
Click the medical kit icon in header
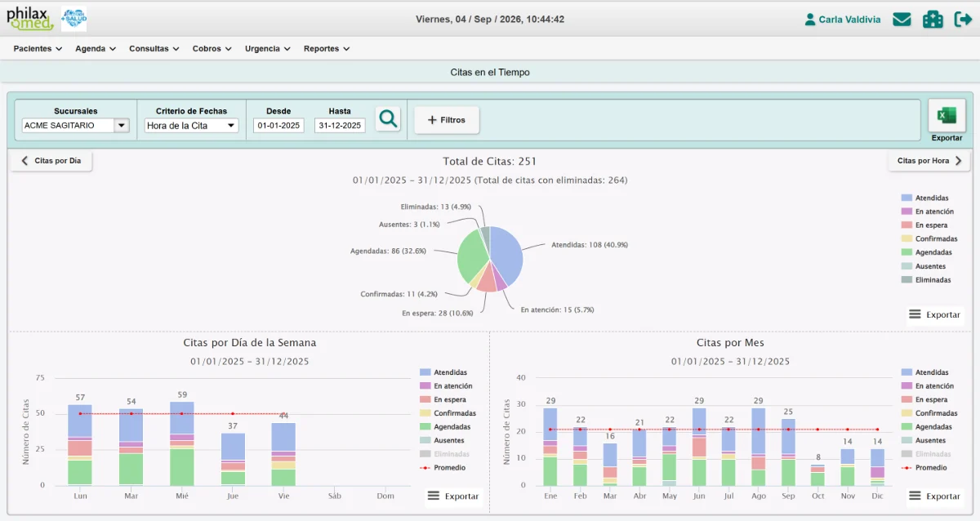pyautogui.click(x=933, y=20)
